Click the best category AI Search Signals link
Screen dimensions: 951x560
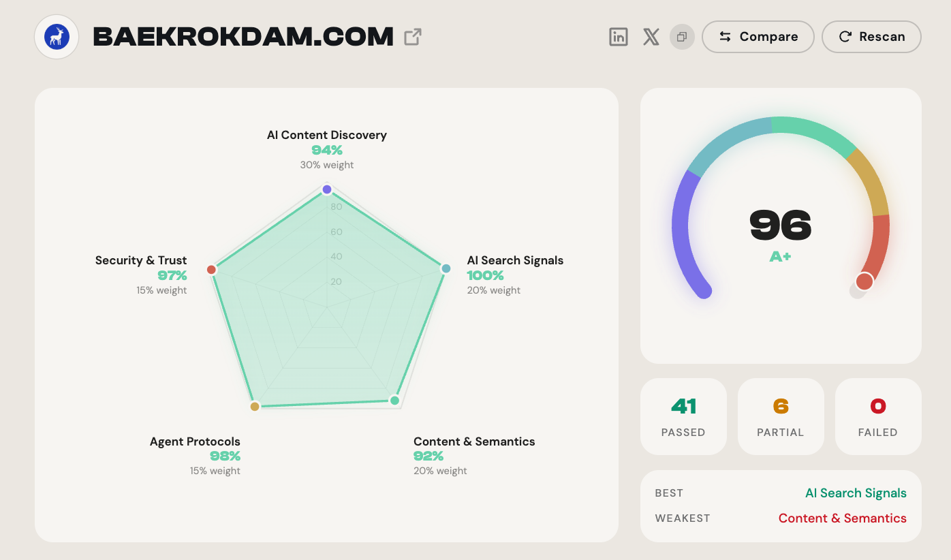tap(856, 493)
